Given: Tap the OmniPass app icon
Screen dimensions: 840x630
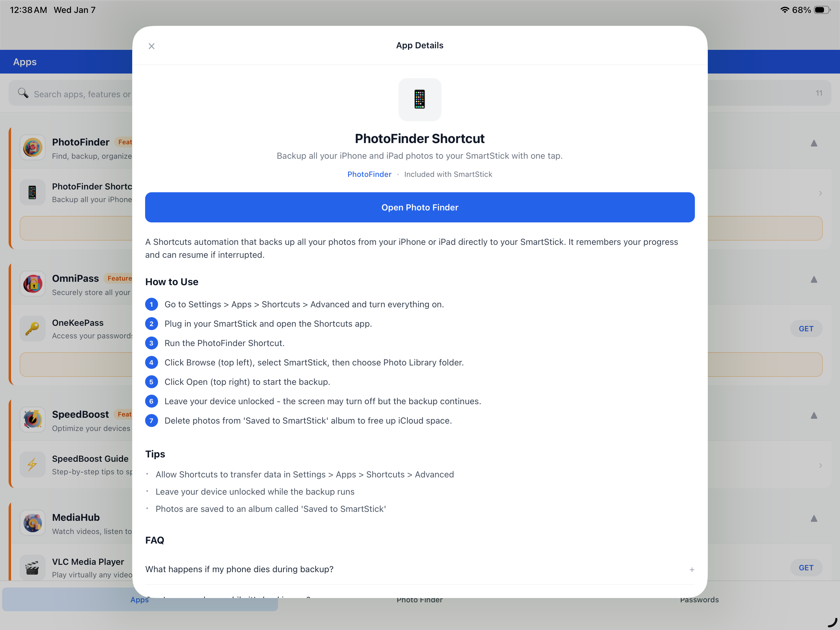Looking at the screenshot, I should point(32,283).
